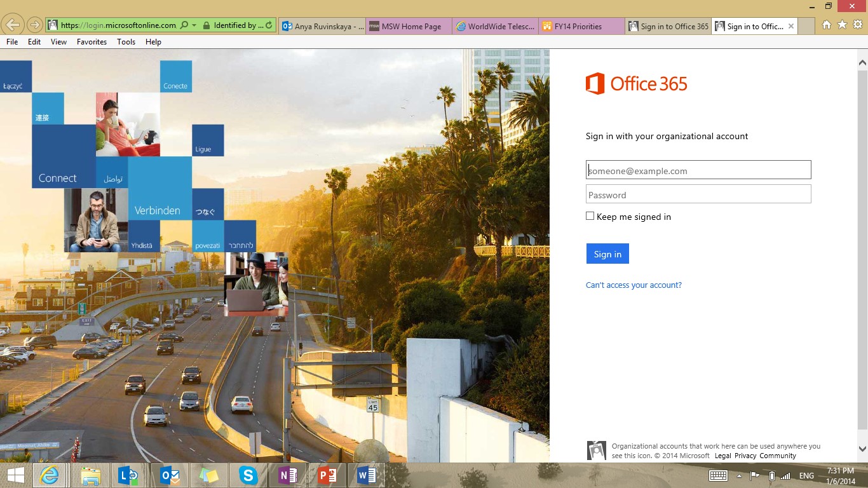Click the Sign in button
Image resolution: width=868 pixels, height=488 pixels.
607,254
